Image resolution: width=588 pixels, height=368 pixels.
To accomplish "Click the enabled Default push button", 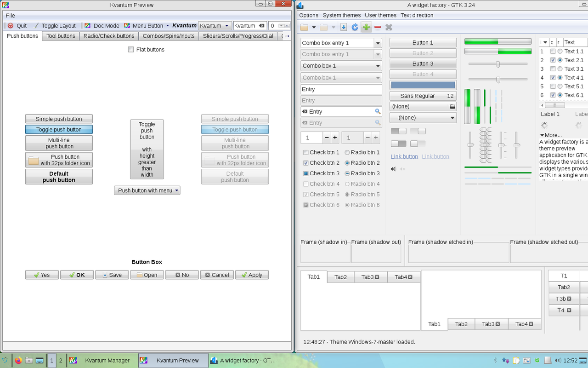I will coord(59,177).
